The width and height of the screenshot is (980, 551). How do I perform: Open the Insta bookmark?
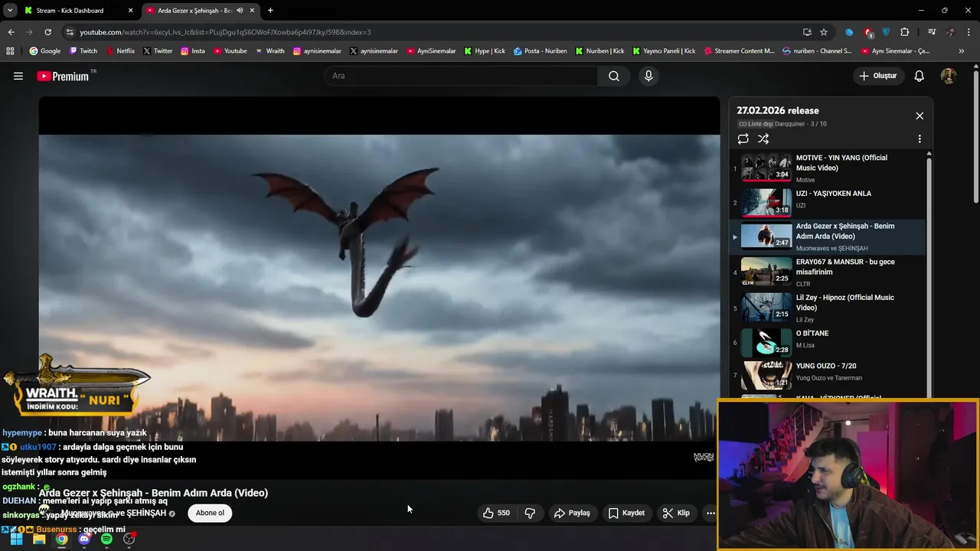tap(193, 51)
